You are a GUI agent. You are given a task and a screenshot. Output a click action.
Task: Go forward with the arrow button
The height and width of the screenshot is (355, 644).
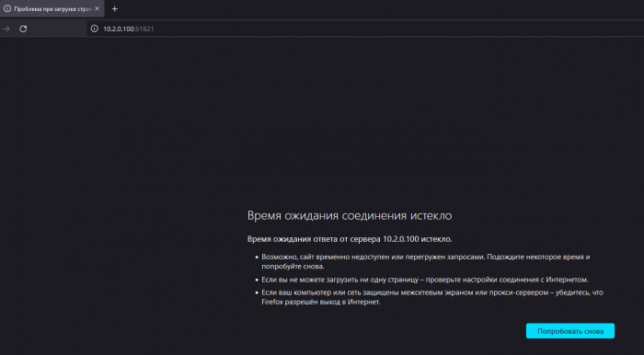6,29
